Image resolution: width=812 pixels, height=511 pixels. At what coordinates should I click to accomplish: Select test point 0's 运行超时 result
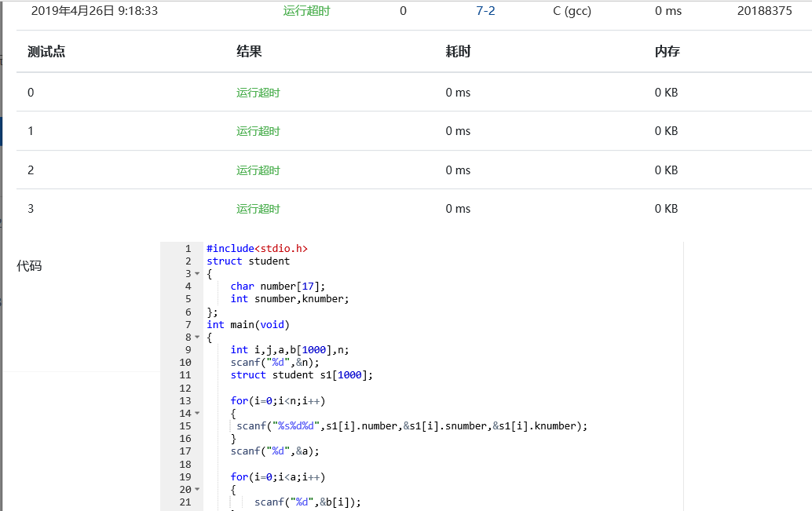tap(258, 93)
